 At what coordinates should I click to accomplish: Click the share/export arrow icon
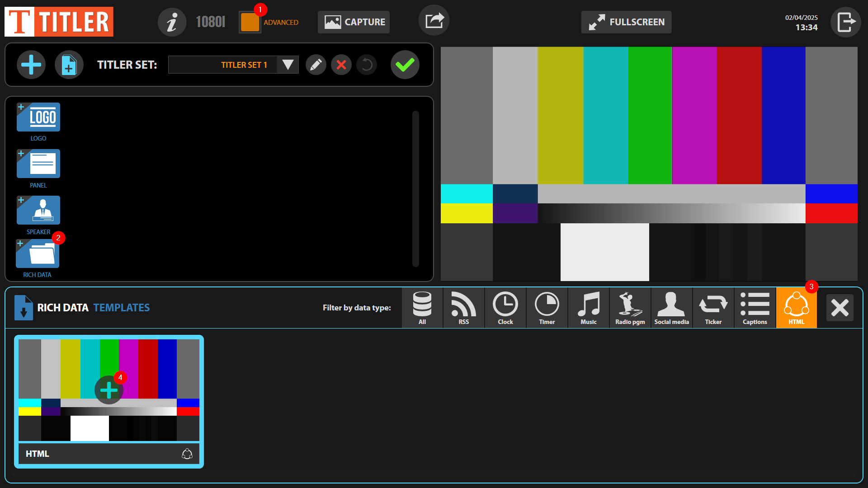point(434,20)
